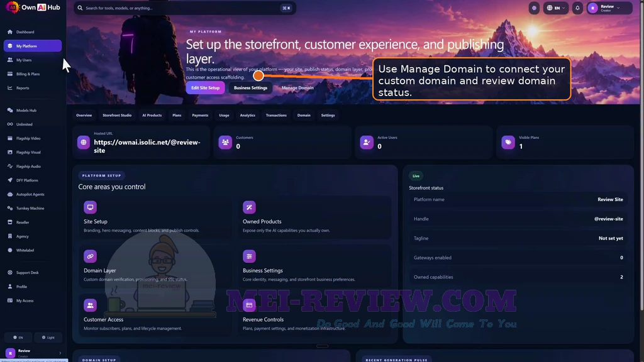Open Reseller in the sidebar

(33, 222)
